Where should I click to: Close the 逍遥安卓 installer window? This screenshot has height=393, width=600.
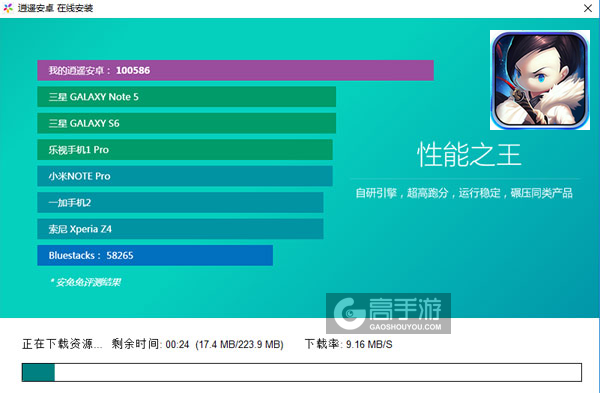tap(588, 8)
